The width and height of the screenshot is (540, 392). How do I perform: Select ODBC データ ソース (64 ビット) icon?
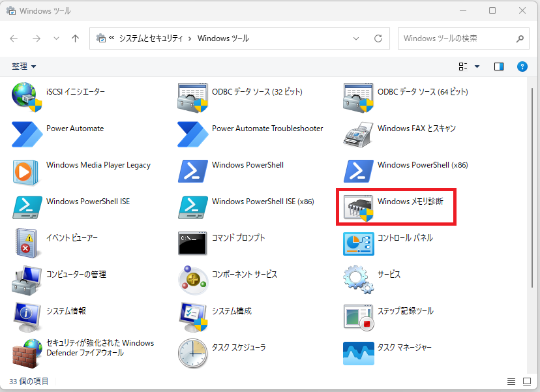(358, 97)
